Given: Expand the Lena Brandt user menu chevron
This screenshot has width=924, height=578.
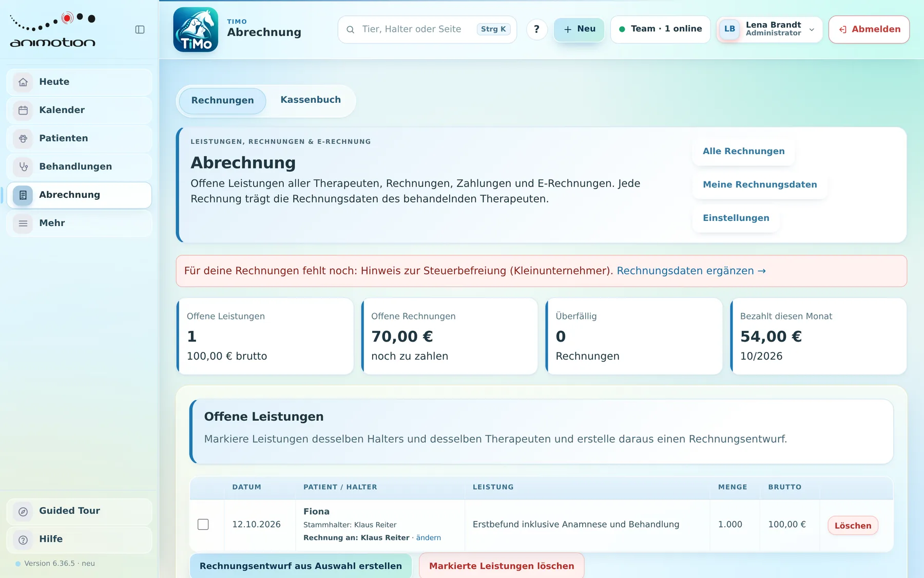Looking at the screenshot, I should [x=812, y=30].
